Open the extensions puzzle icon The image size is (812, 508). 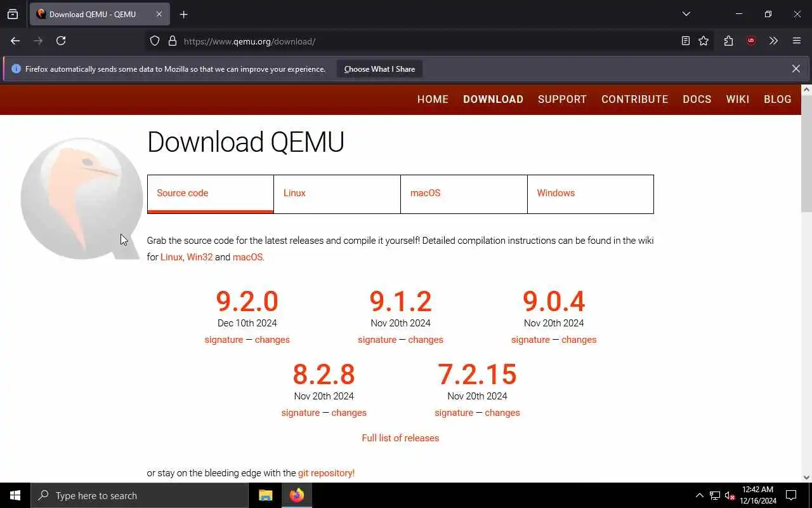(728, 41)
